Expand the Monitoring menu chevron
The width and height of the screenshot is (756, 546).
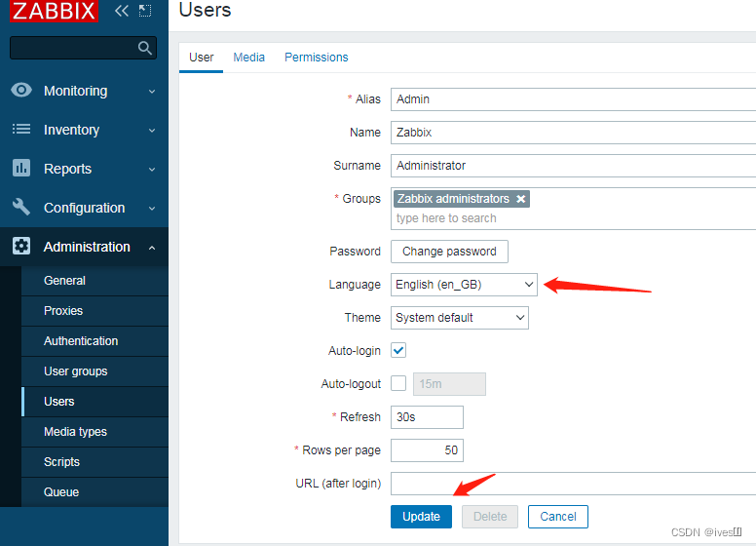coord(152,91)
